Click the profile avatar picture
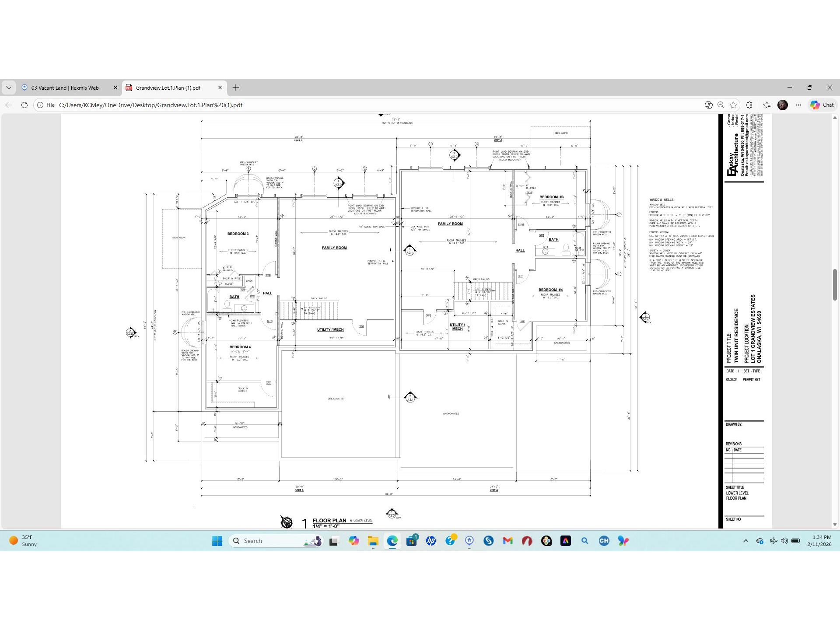The height and width of the screenshot is (630, 840). click(783, 105)
